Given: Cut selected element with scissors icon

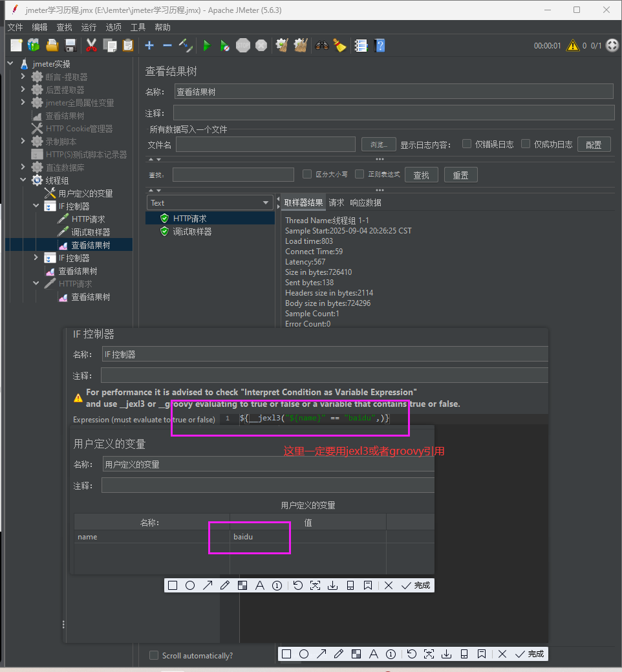Looking at the screenshot, I should (91, 45).
